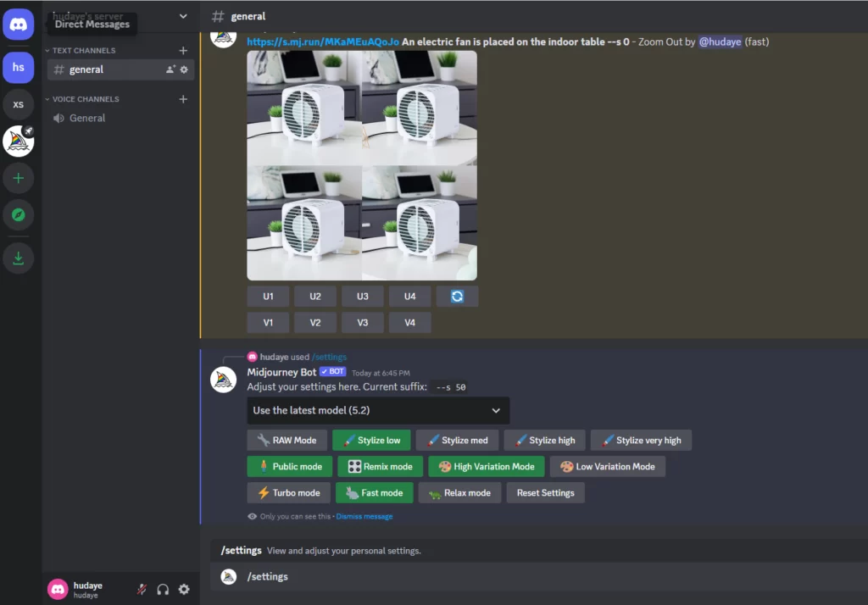Create a new text channel

pyautogui.click(x=183, y=50)
